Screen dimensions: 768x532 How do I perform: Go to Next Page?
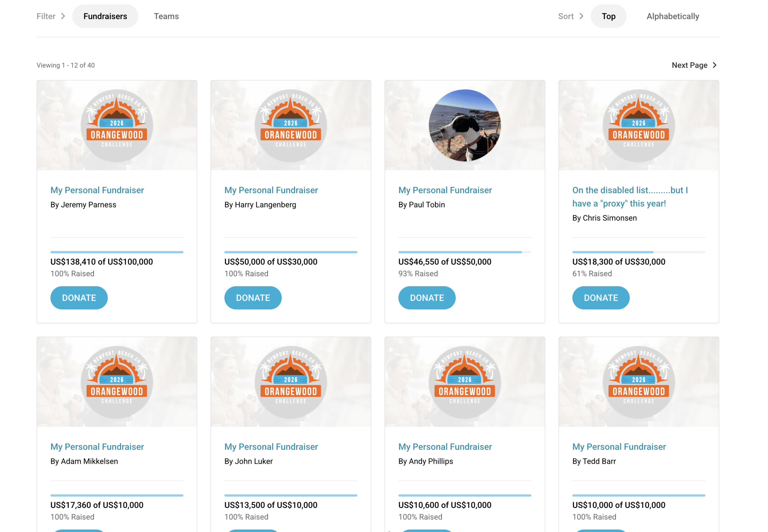click(694, 65)
